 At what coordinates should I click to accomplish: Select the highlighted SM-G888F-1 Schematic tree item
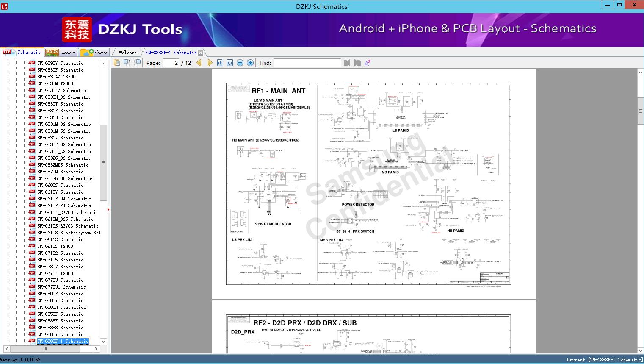click(63, 341)
